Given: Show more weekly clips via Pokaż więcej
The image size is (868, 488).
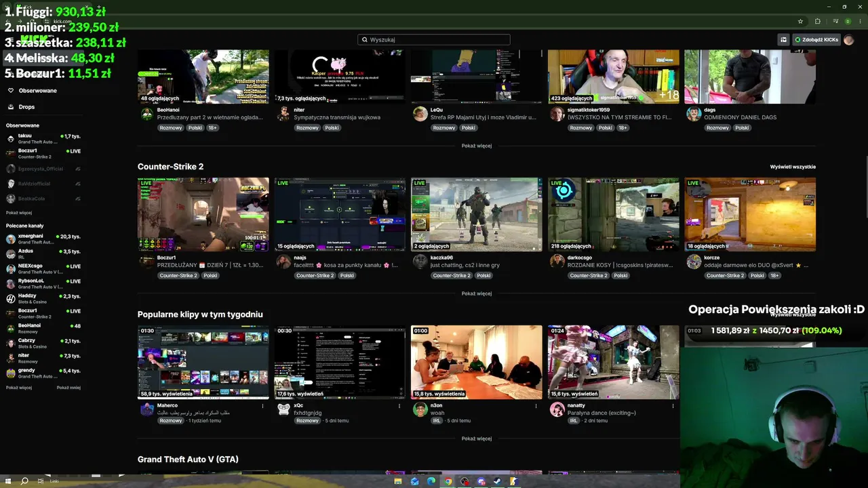Looking at the screenshot, I should click(x=477, y=439).
